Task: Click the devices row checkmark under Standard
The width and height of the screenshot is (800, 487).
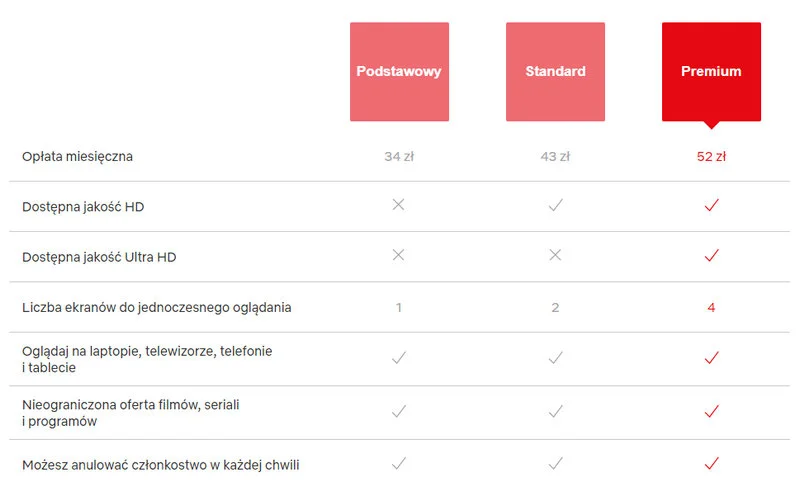Action: (556, 357)
